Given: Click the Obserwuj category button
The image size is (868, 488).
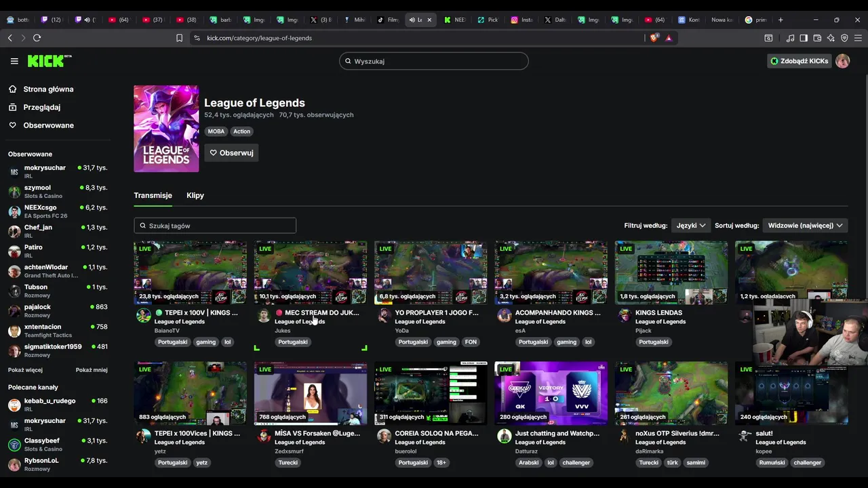Looking at the screenshot, I should point(231,152).
